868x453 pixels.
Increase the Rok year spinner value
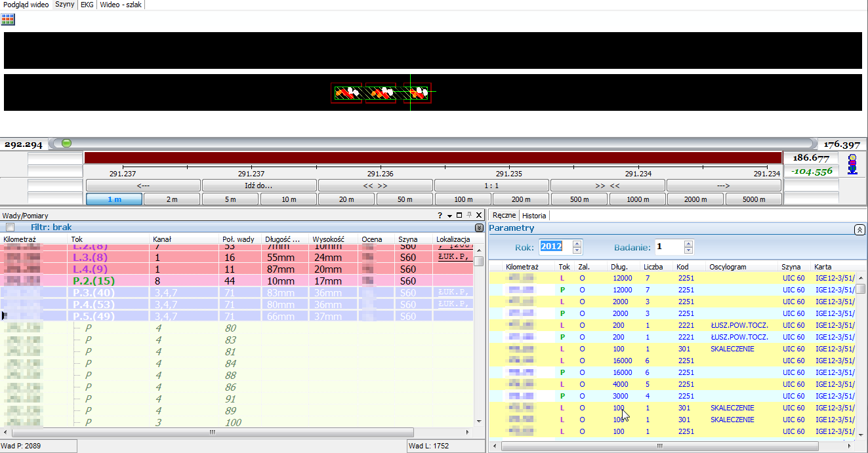577,244
